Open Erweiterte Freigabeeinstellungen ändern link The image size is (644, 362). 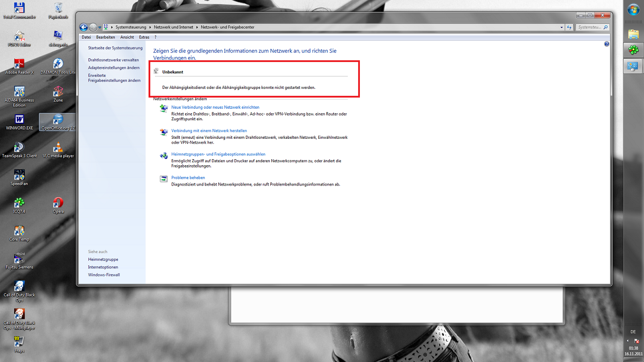coord(114,78)
